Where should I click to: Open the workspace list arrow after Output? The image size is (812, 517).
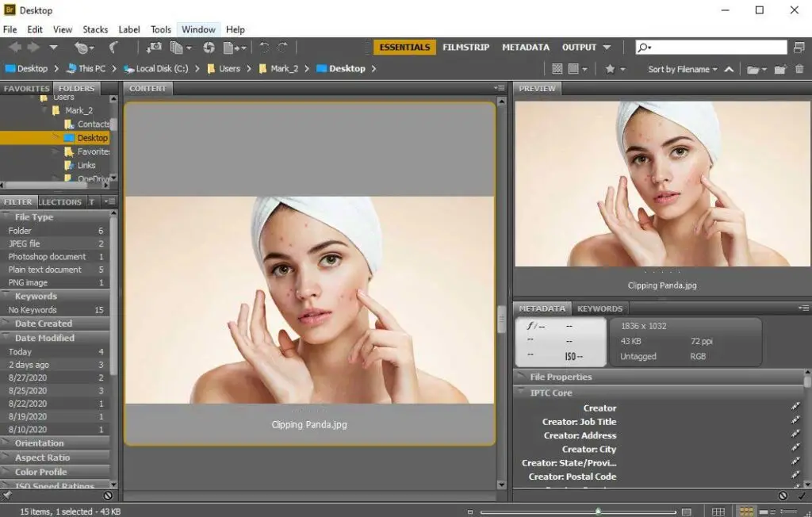click(607, 47)
